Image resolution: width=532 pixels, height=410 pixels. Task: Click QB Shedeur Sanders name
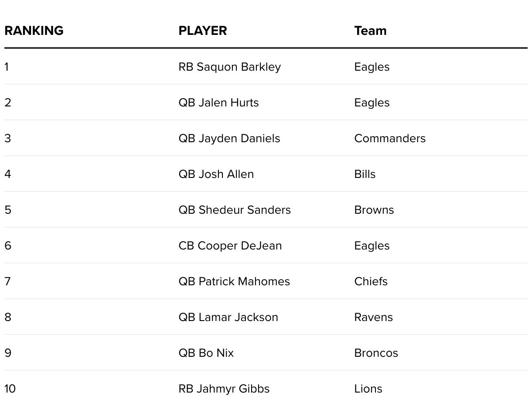(235, 210)
